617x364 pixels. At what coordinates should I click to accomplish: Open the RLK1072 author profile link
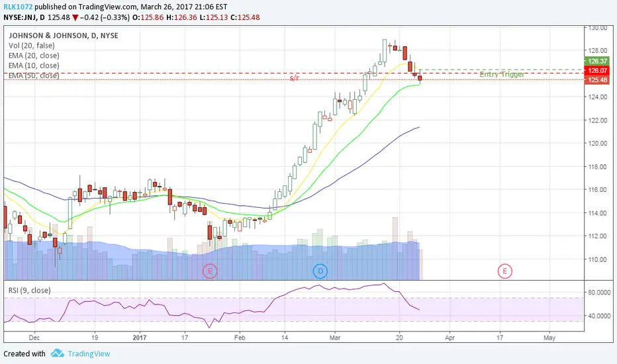(18, 7)
